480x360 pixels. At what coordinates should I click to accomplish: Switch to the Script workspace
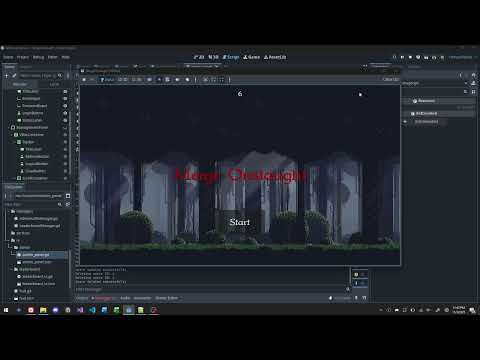[231, 57]
